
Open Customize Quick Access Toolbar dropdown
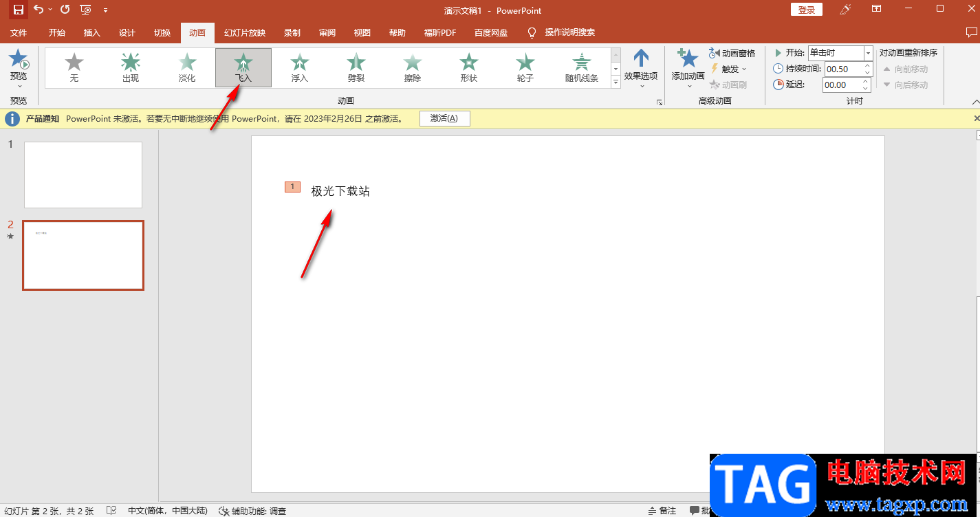pos(105,10)
